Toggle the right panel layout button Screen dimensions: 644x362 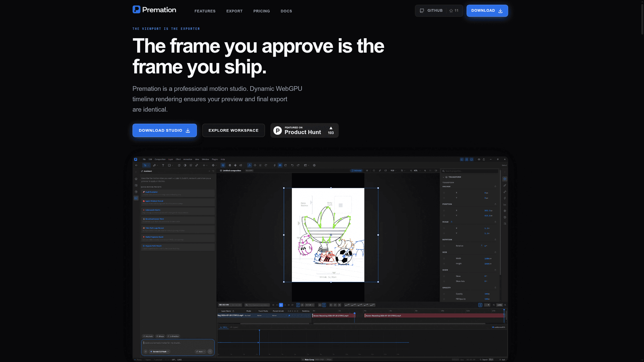[x=471, y=160]
